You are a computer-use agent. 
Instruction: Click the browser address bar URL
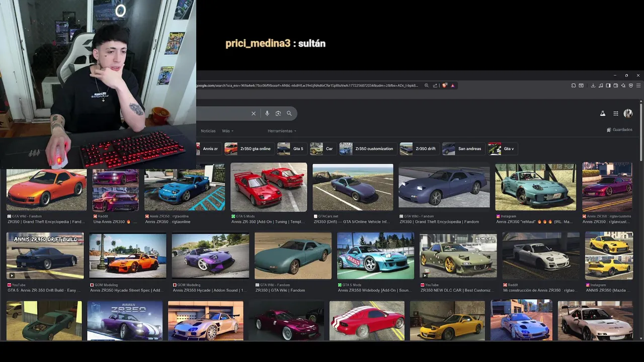(307, 85)
